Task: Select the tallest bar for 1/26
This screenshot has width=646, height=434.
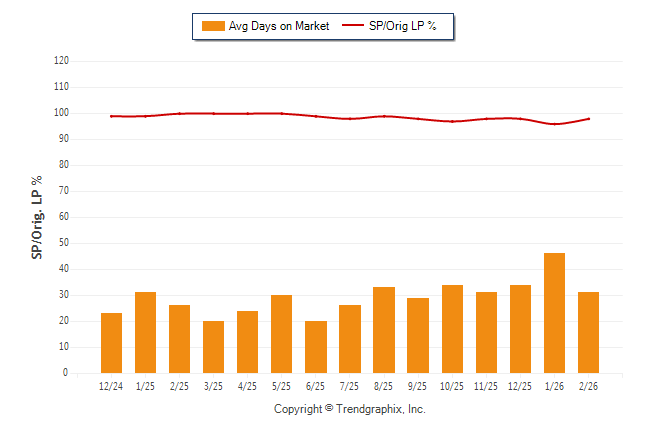Action: 554,313
